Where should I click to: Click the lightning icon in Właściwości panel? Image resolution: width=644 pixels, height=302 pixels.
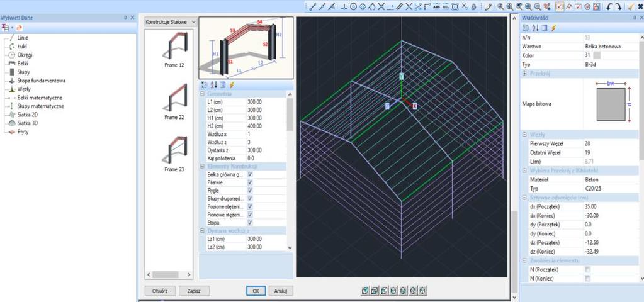pyautogui.click(x=553, y=28)
